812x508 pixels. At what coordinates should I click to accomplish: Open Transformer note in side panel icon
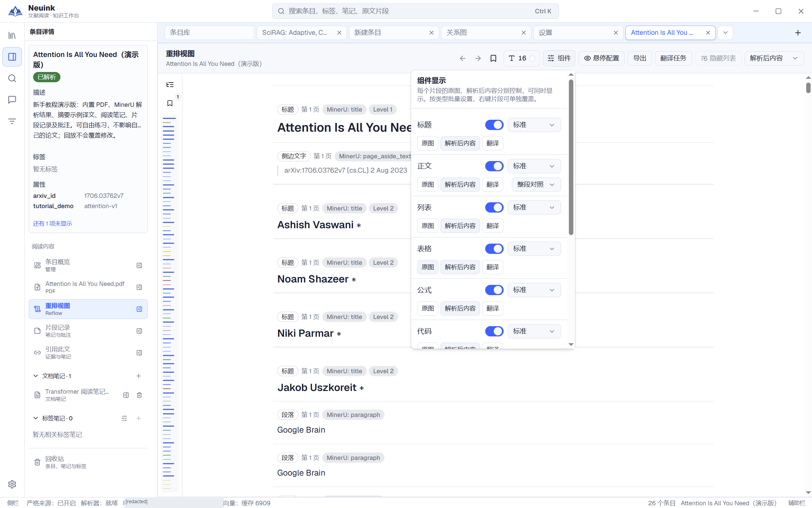click(126, 395)
